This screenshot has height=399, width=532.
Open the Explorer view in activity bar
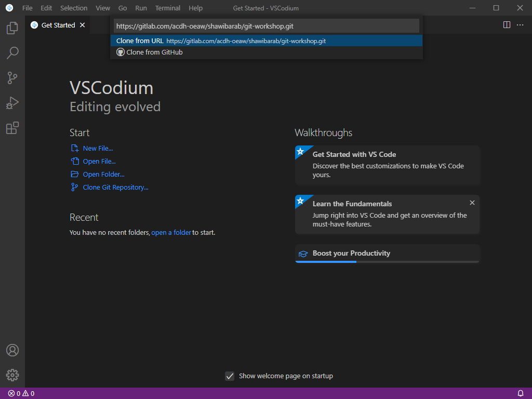point(12,28)
